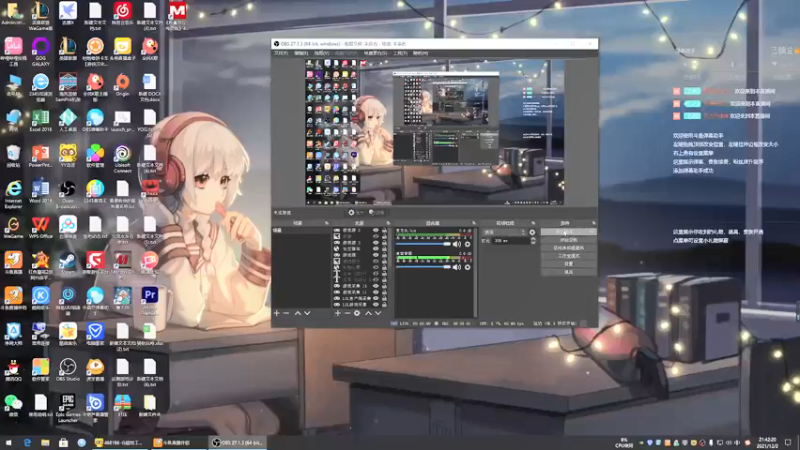This screenshot has width=800, height=450.
Task: Expand the Start Streaming button arrow
Action: [x=593, y=232]
